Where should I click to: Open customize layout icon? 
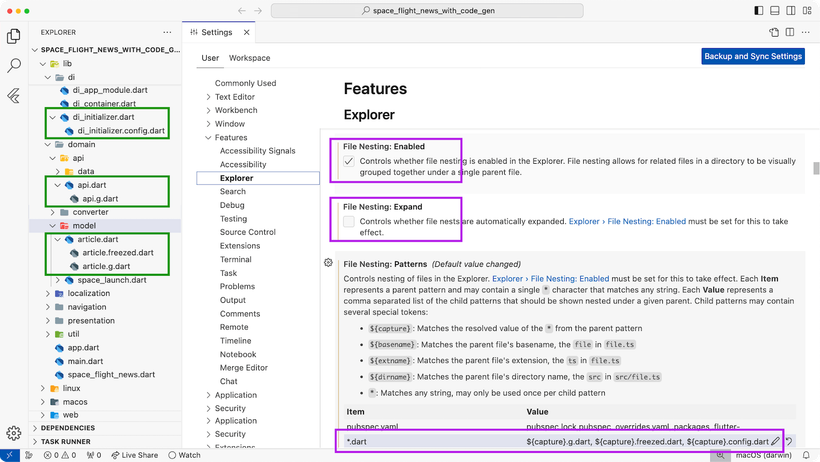pyautogui.click(x=807, y=10)
